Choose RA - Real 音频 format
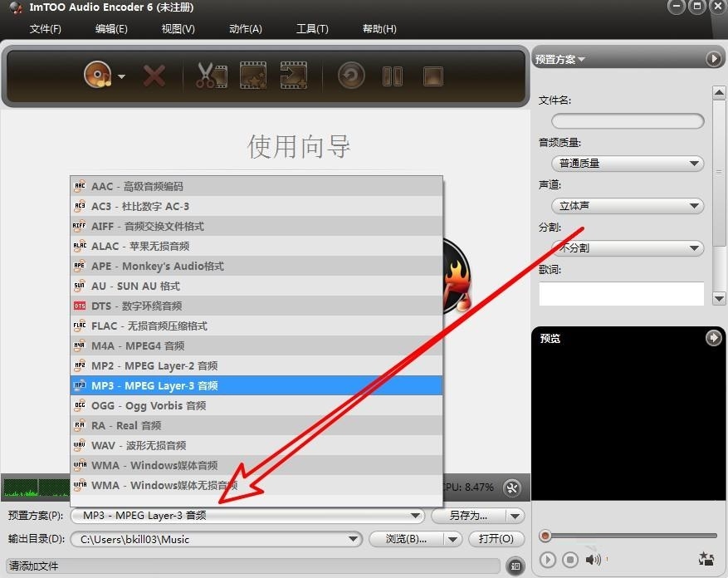 (x=257, y=425)
